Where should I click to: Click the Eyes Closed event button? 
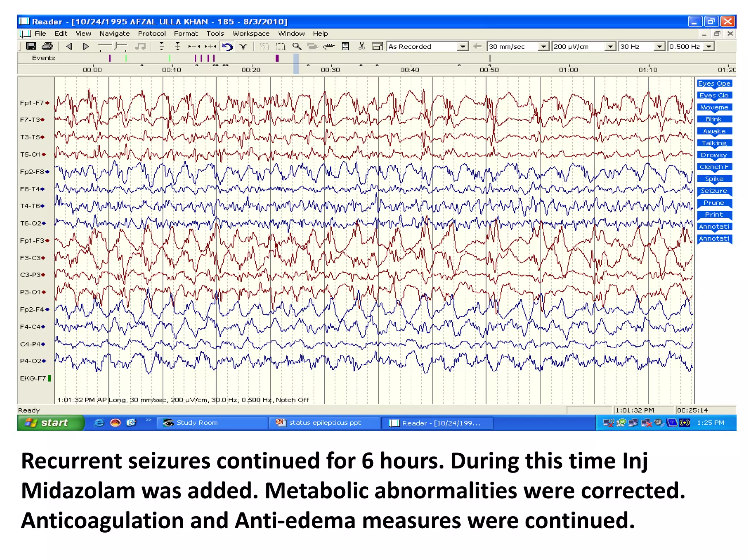click(714, 96)
